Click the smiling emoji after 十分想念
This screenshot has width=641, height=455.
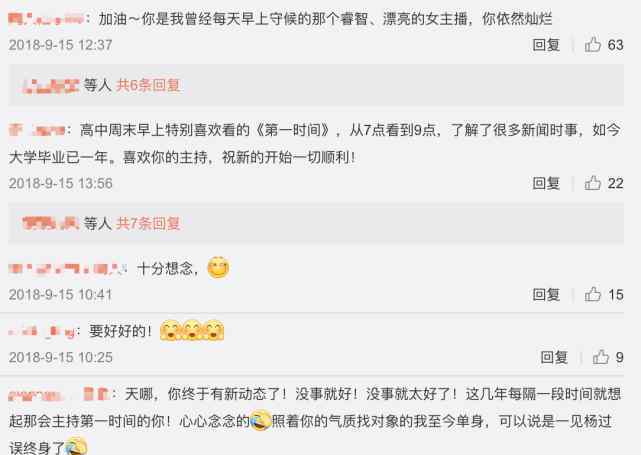(218, 268)
